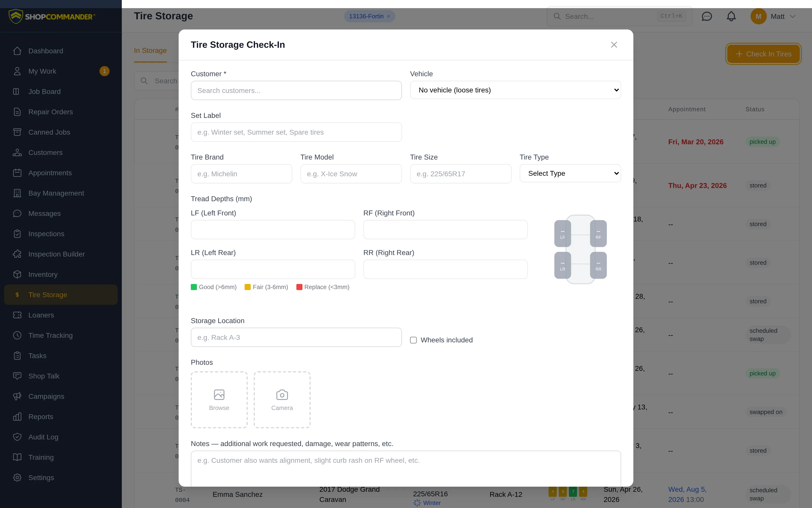
Task: Open Reports in sidebar
Action: (61, 417)
